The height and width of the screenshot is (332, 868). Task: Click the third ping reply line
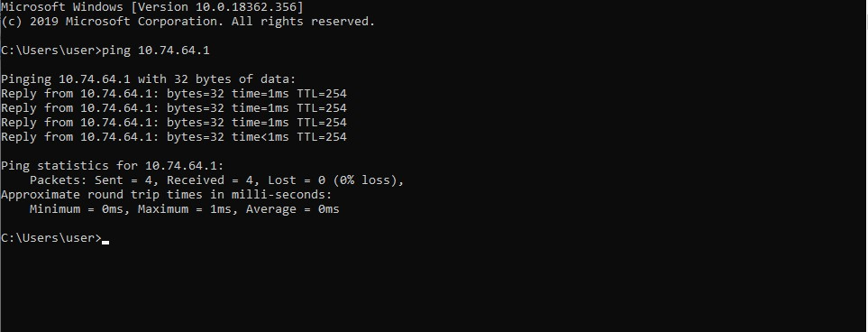tap(174, 123)
